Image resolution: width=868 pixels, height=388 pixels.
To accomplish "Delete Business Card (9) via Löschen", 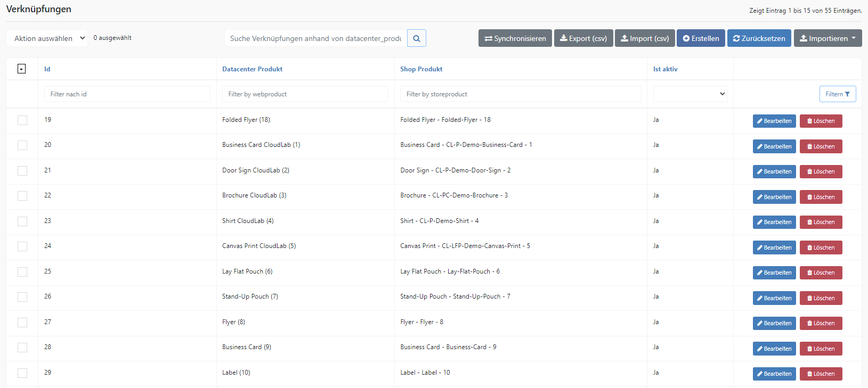I will (x=821, y=349).
